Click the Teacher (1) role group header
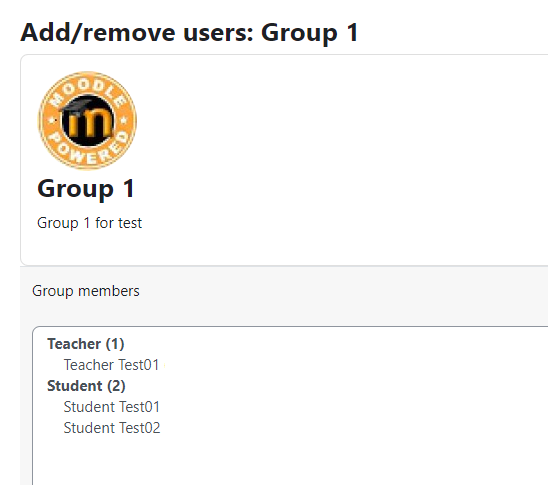 tap(86, 344)
